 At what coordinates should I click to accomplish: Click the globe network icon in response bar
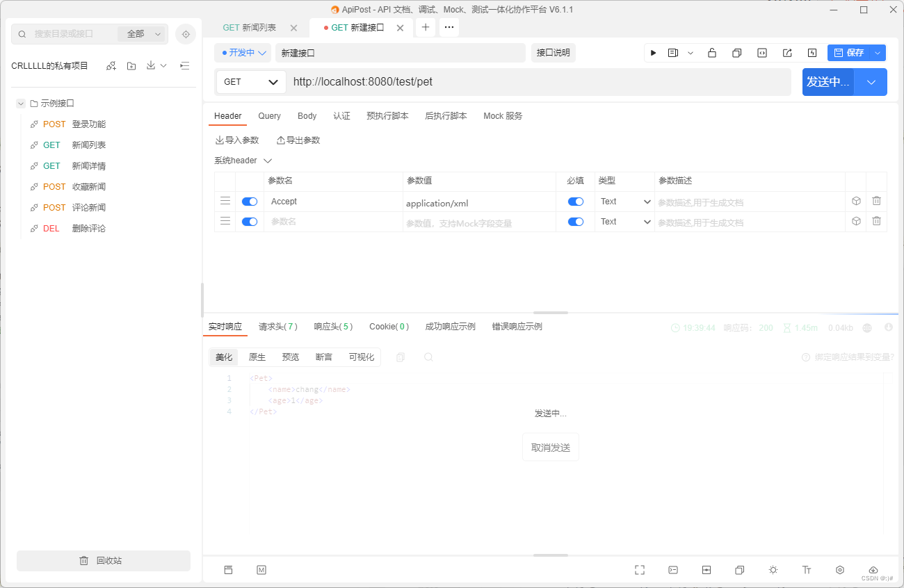867,327
